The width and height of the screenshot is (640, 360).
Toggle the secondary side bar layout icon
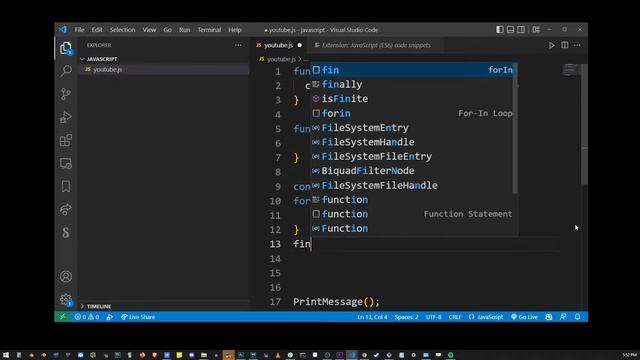point(521,29)
